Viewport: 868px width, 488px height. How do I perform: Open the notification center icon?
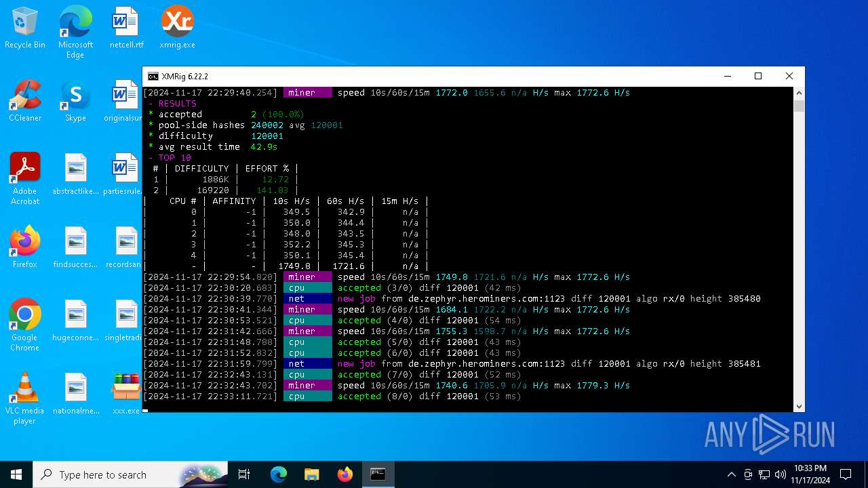click(846, 474)
